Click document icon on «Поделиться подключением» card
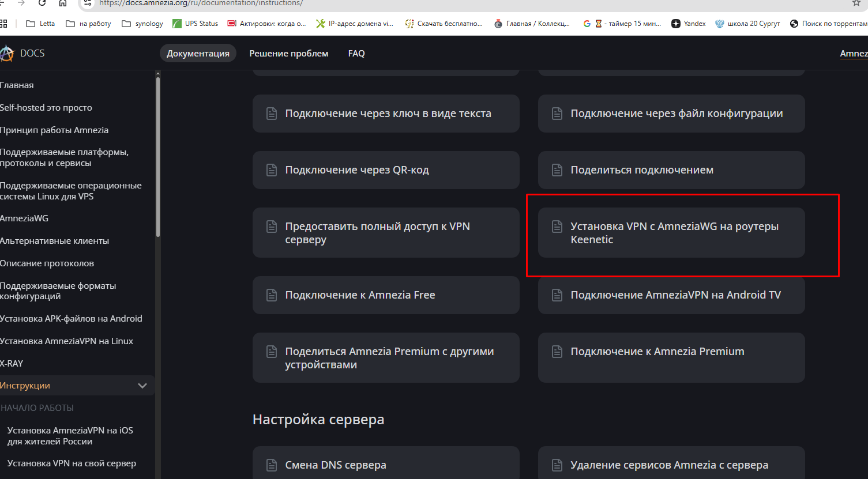The width and height of the screenshot is (868, 479). pyautogui.click(x=557, y=170)
